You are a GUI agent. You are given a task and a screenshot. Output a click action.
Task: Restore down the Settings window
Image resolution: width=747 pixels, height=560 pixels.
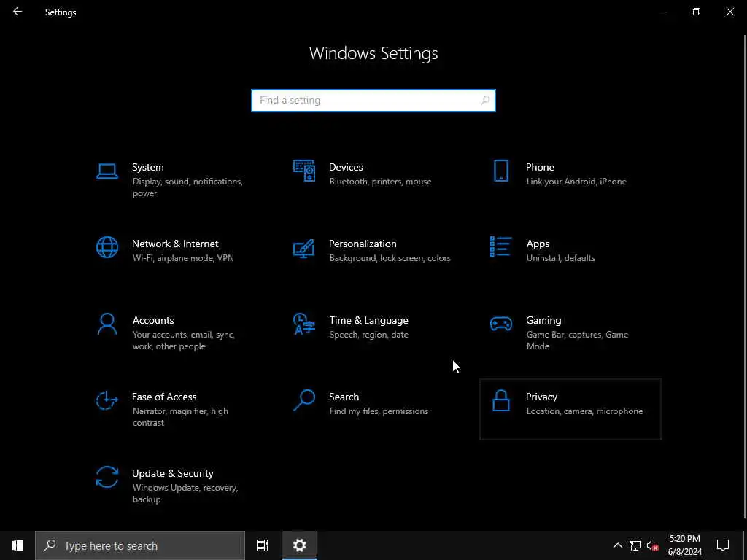[x=697, y=12]
